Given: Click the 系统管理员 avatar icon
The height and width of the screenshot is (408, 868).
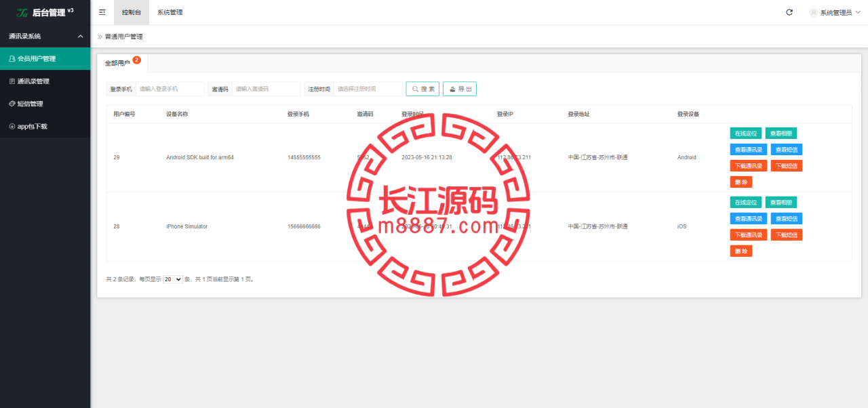Looking at the screenshot, I should point(814,12).
